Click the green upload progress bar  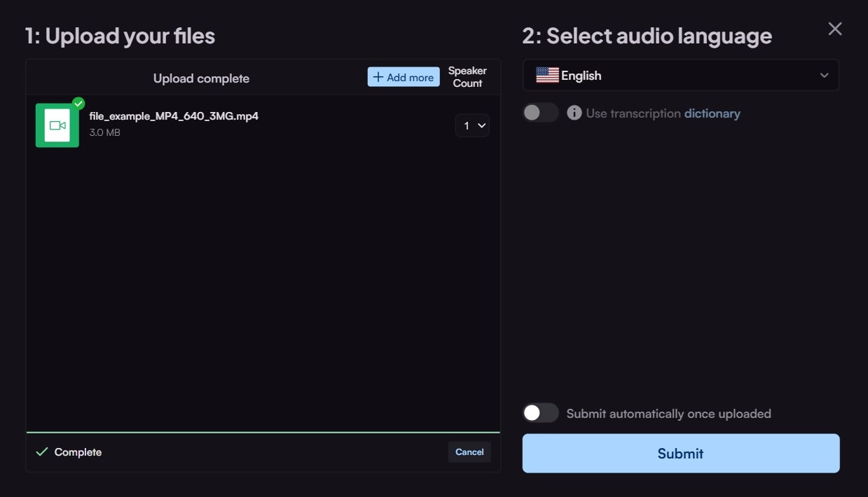point(263,433)
